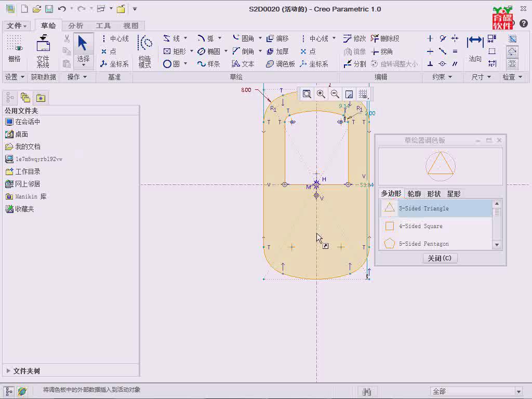Click the 关闭(C) button in palette dialog
This screenshot has height=399, width=532.
point(440,258)
